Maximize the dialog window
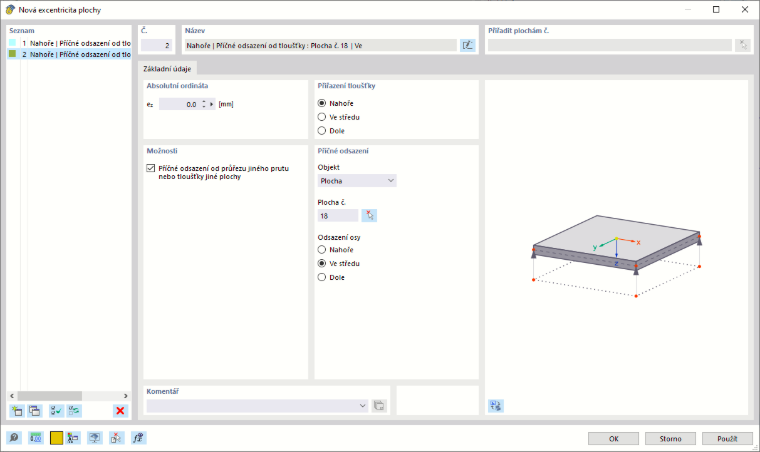Image resolution: width=760 pixels, height=452 pixels. [x=716, y=10]
